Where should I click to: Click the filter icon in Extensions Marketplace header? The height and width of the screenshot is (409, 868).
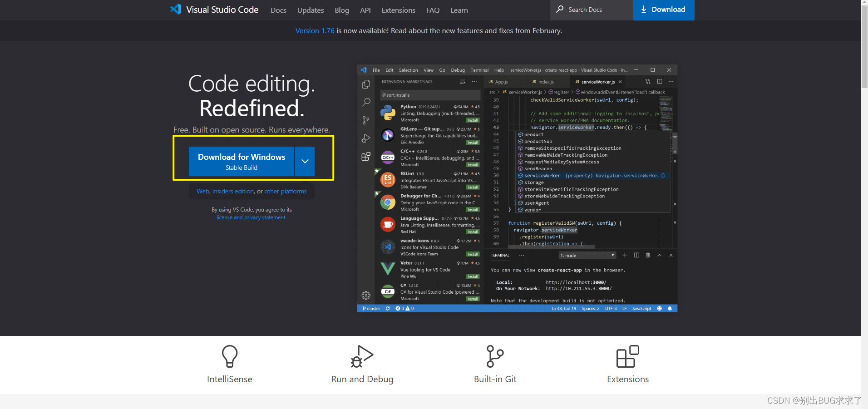(463, 82)
